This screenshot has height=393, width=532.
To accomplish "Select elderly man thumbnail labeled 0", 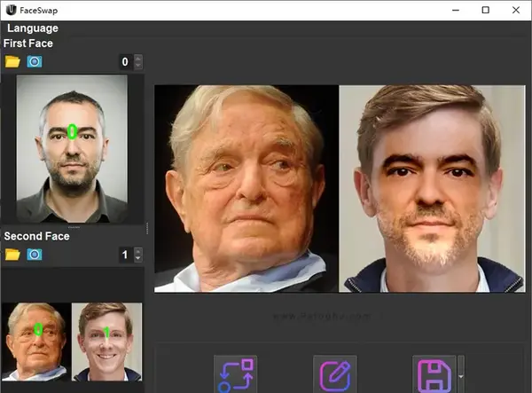I will point(36,342).
